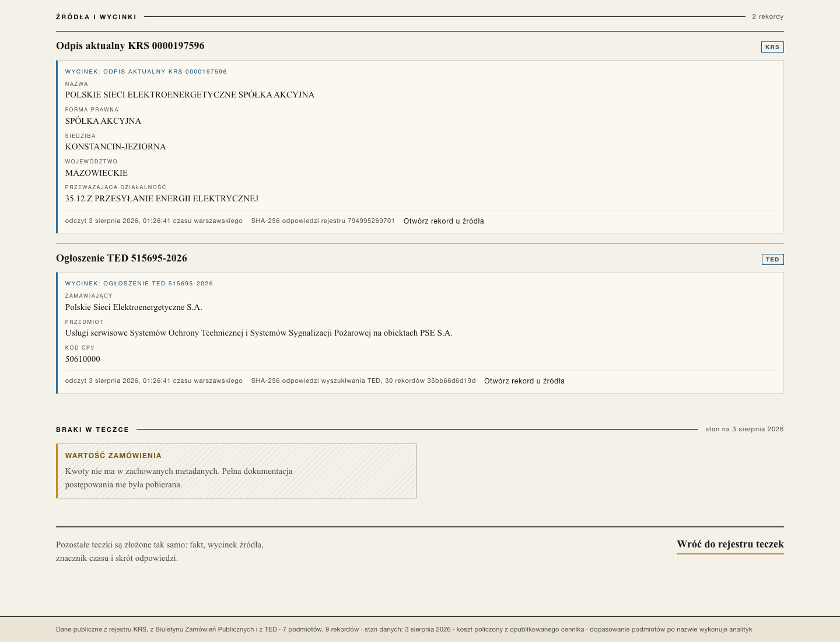Image resolution: width=840 pixels, height=642 pixels.
Task: Select "35.12.Z PRZESYŁANIE ENERGII ELEKTRYCZNEJ"
Action: (162, 198)
